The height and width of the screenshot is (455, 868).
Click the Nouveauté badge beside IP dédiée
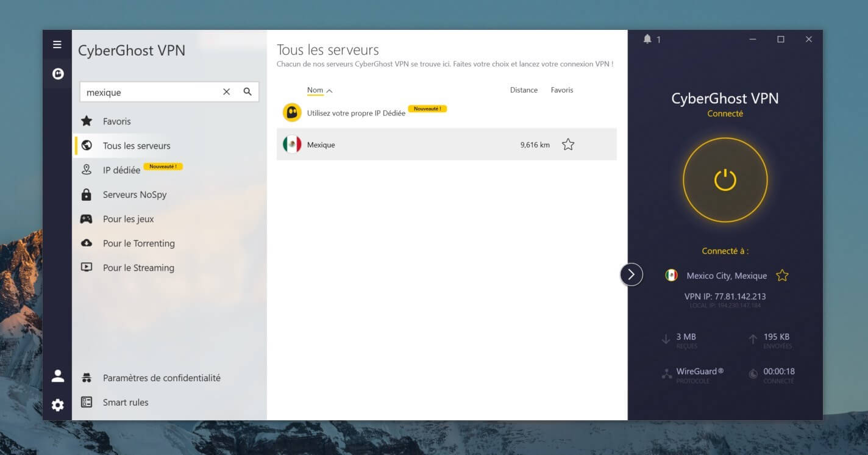(x=163, y=167)
